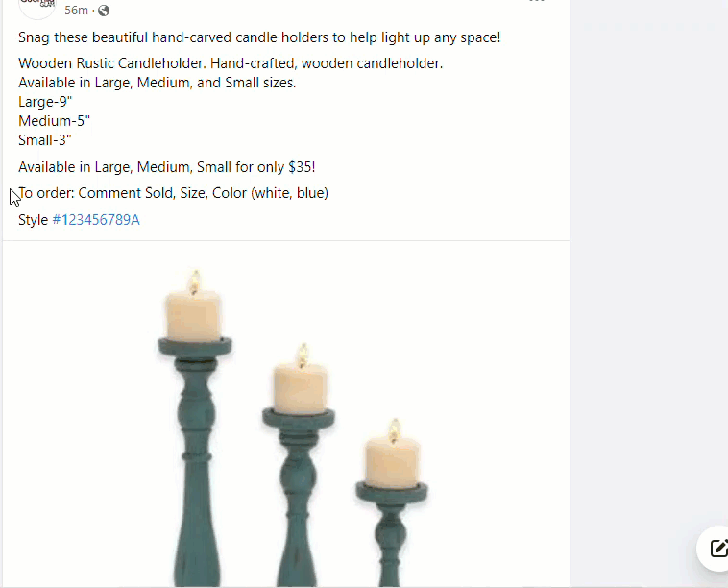728x588 pixels.
Task: Click the globe public audience icon
Action: (x=104, y=11)
